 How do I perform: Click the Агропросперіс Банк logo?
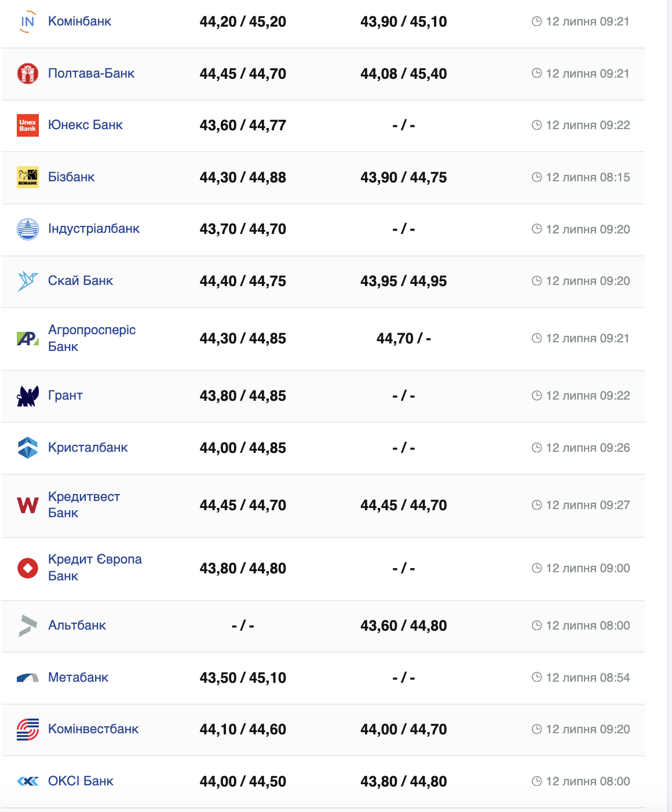(27, 338)
